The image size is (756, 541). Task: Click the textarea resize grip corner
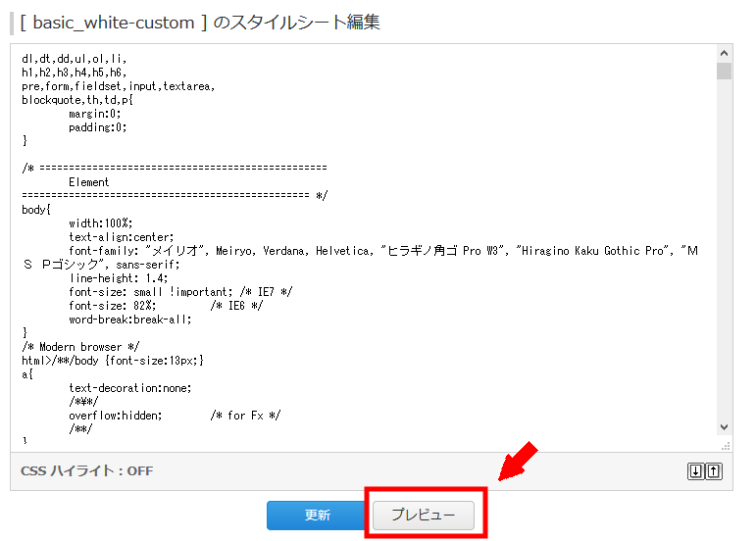click(726, 446)
